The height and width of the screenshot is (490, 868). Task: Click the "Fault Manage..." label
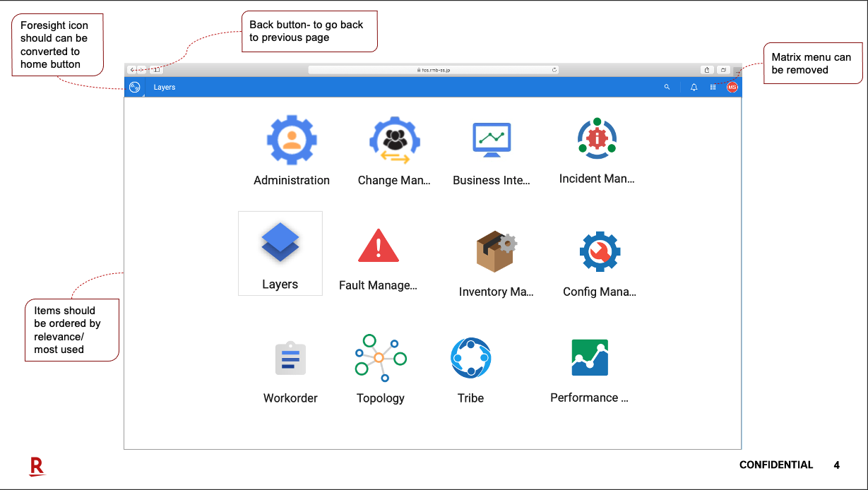(x=379, y=285)
